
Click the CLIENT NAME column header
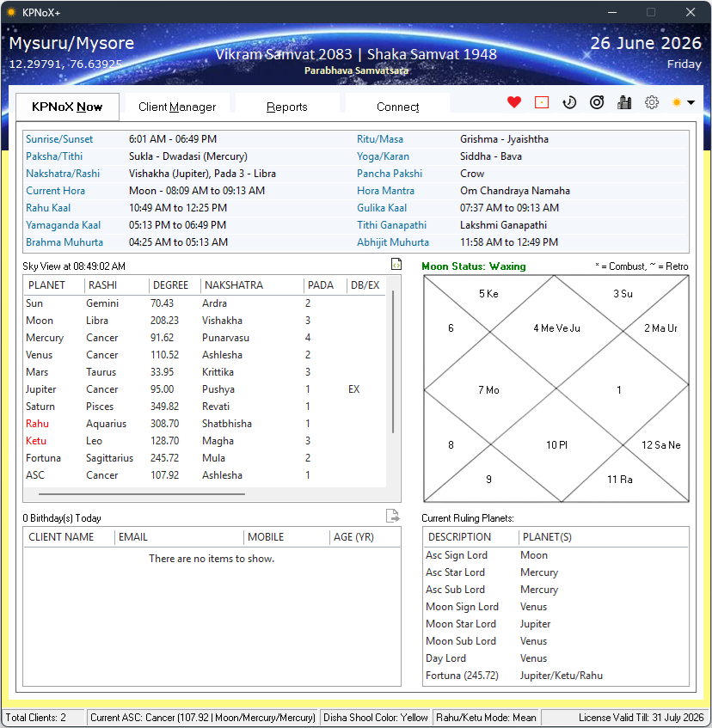[x=69, y=537]
